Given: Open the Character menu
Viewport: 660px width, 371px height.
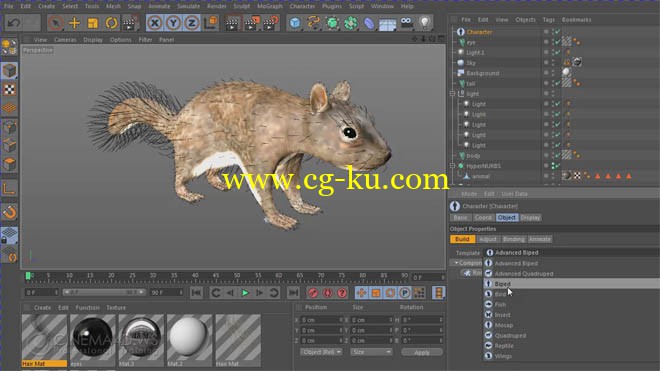Looking at the screenshot, I should tap(302, 6).
